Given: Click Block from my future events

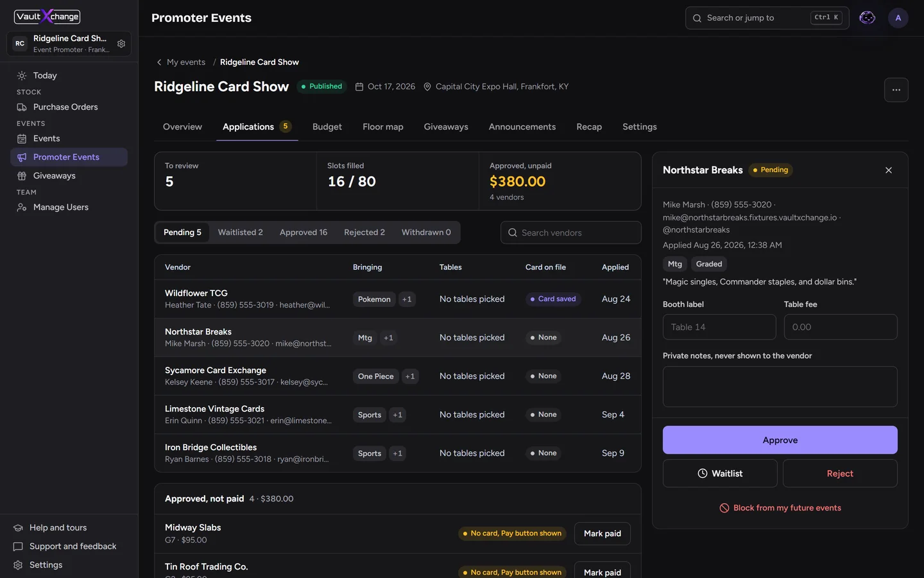Looking at the screenshot, I should click(x=780, y=508).
